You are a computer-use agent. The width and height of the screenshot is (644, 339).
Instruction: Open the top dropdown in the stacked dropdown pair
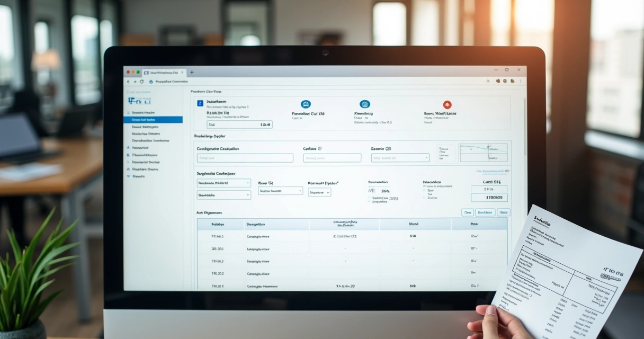pyautogui.click(x=223, y=183)
